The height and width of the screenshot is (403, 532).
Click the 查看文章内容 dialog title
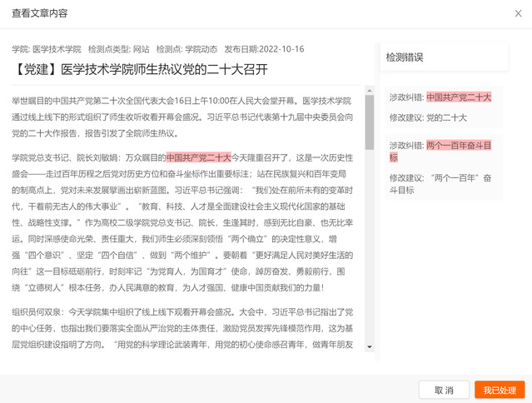[x=40, y=14]
